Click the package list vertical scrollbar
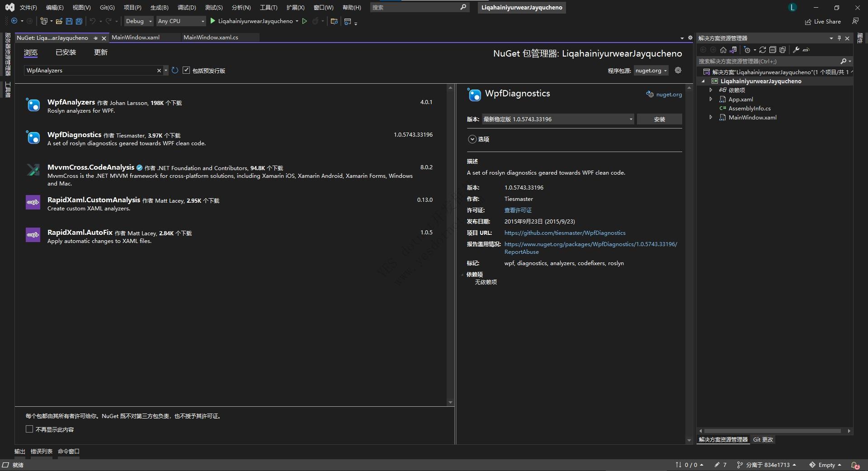Screen dimensions: 868x471 click(450, 245)
